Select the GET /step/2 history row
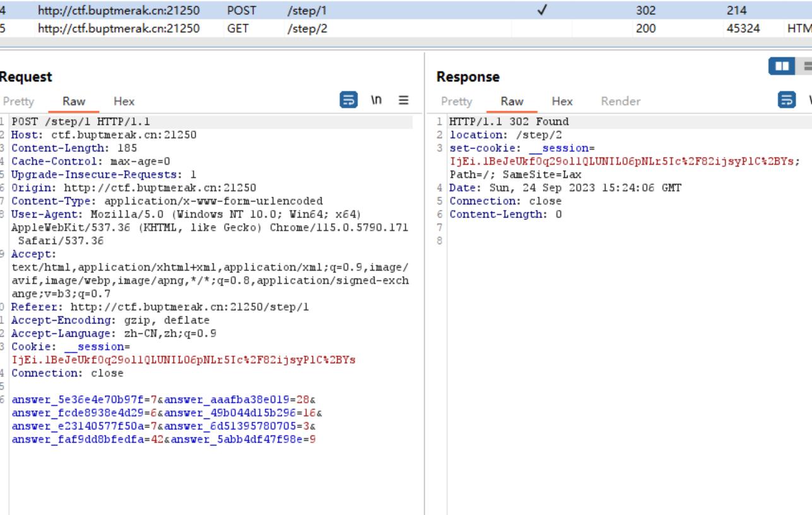Image resolution: width=812 pixels, height=515 pixels. (x=406, y=28)
